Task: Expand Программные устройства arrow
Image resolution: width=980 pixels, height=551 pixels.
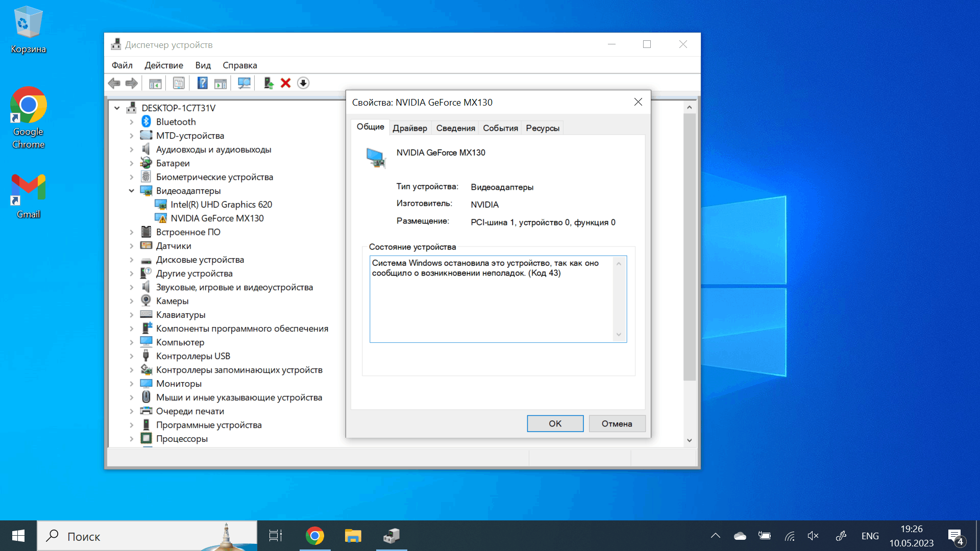Action: tap(131, 425)
